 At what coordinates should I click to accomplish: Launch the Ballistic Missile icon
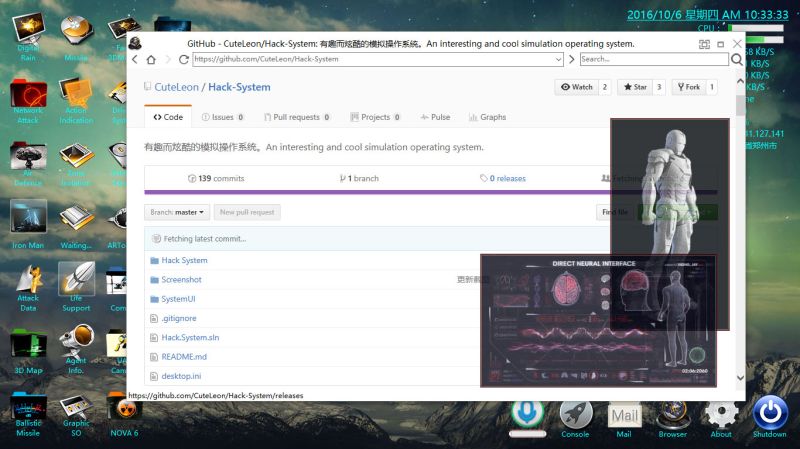point(29,414)
